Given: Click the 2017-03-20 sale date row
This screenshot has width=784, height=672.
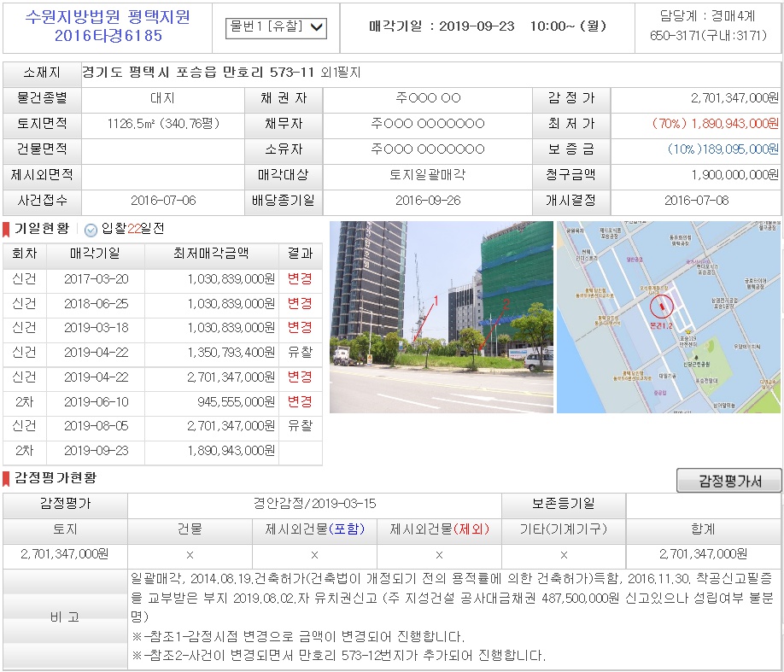Looking at the screenshot, I should point(162,279).
